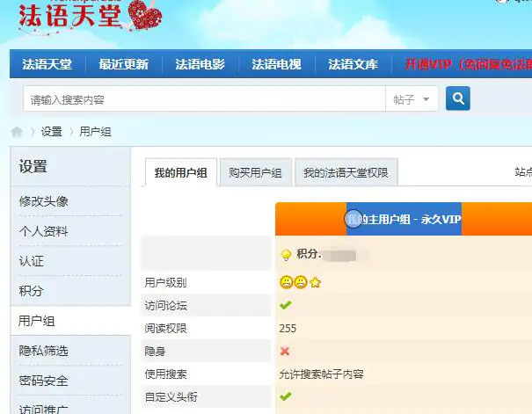The image size is (532, 414).
Task: Open 最近更新 navigation item
Action: pos(124,64)
